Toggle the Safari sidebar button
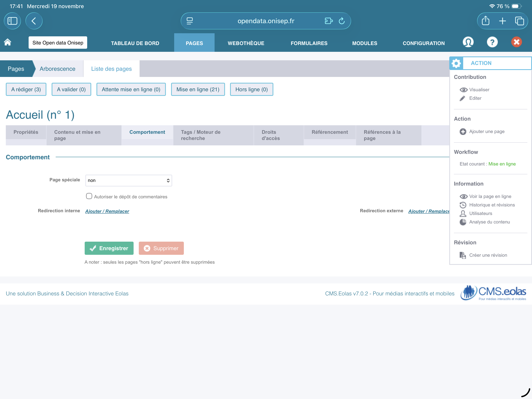 (12, 21)
